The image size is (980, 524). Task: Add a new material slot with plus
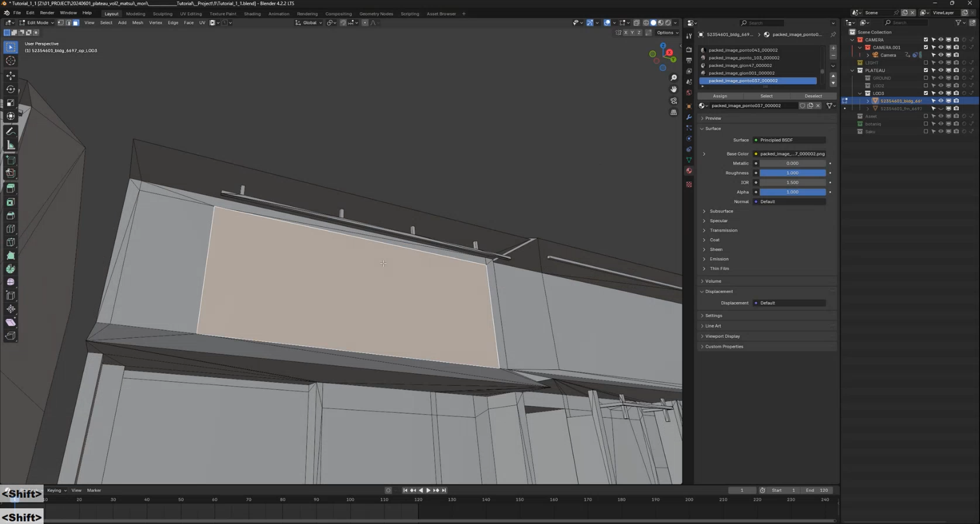(833, 49)
